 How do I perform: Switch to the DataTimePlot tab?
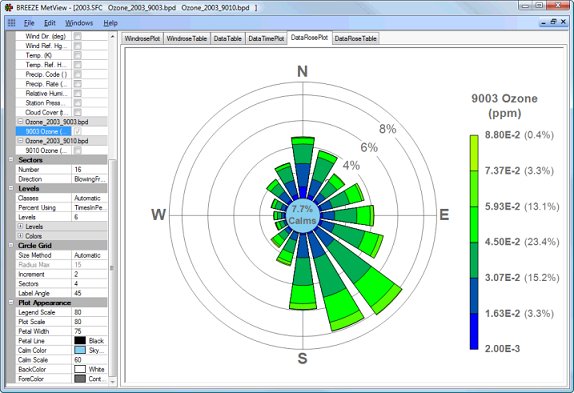click(266, 38)
